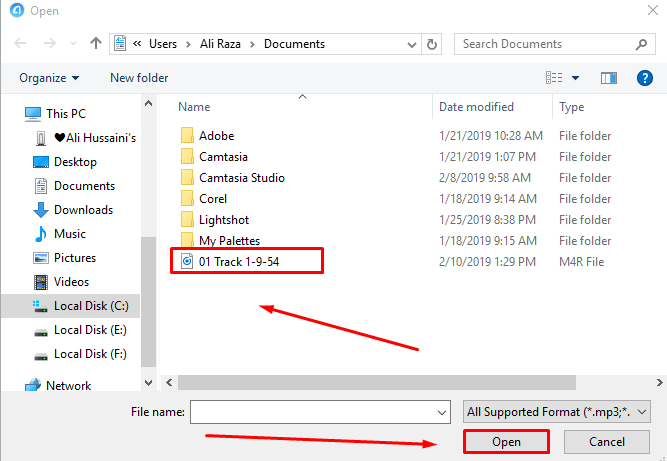Open the change view options dropdown

575,78
